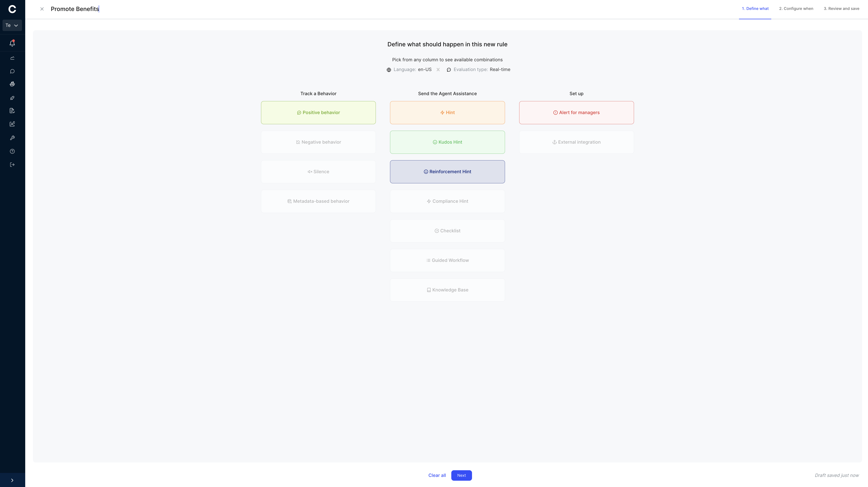868x487 pixels.
Task: Open the notifications bell in sidebar
Action: (x=12, y=43)
